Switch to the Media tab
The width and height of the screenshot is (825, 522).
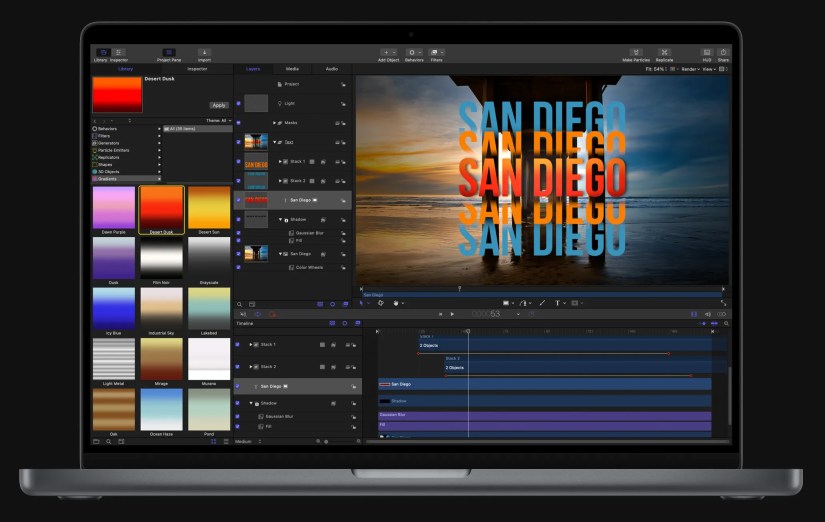[x=292, y=69]
